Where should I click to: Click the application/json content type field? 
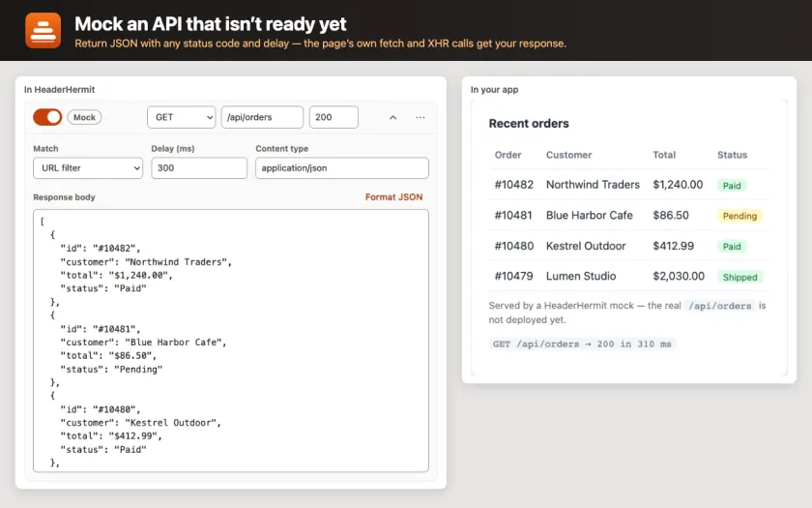[342, 168]
